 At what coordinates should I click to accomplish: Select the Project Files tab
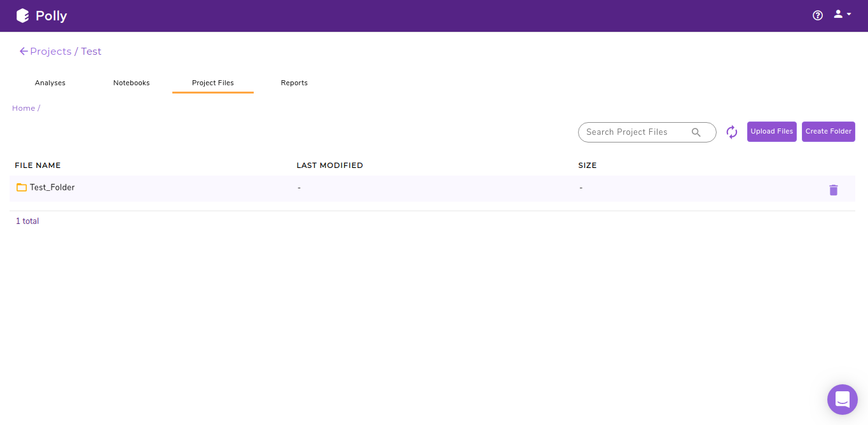coord(212,82)
